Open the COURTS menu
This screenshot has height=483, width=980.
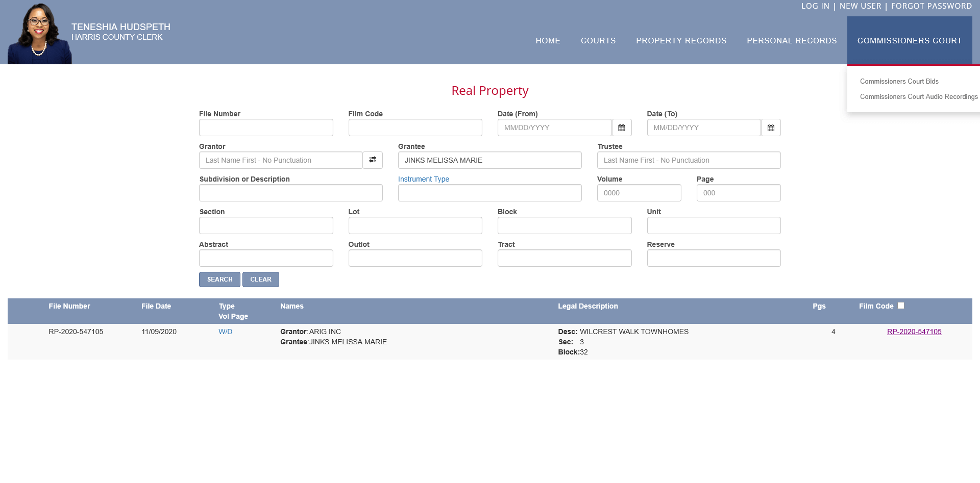click(x=598, y=41)
